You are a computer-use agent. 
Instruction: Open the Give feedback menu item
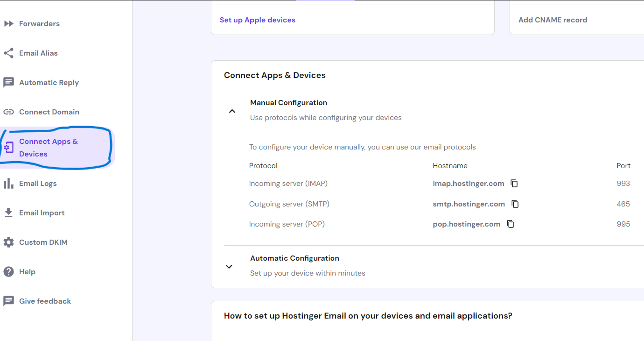pos(45,301)
